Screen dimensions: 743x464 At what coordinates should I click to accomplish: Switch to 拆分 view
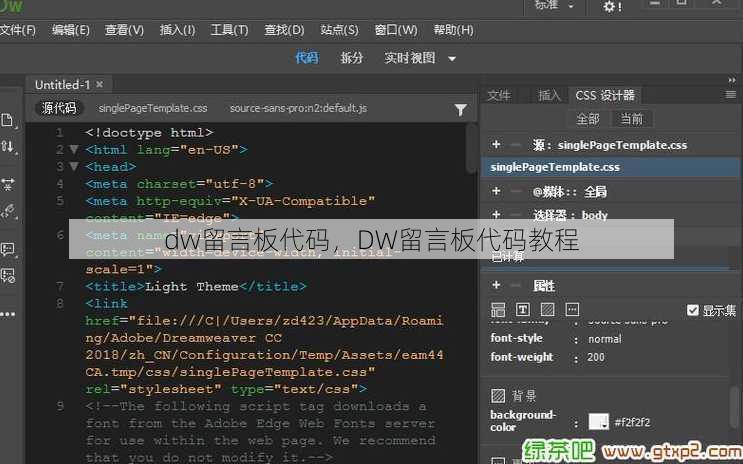[352, 58]
